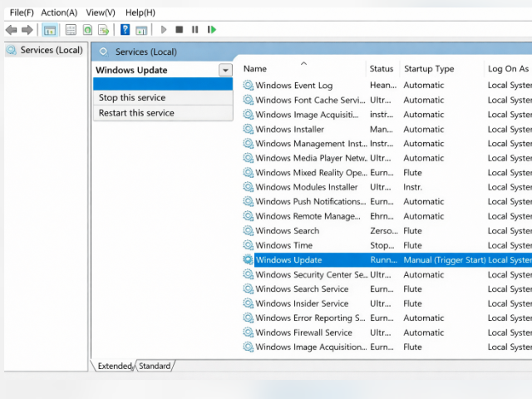
Task: Sort the list by the Name column header
Action: pos(255,69)
